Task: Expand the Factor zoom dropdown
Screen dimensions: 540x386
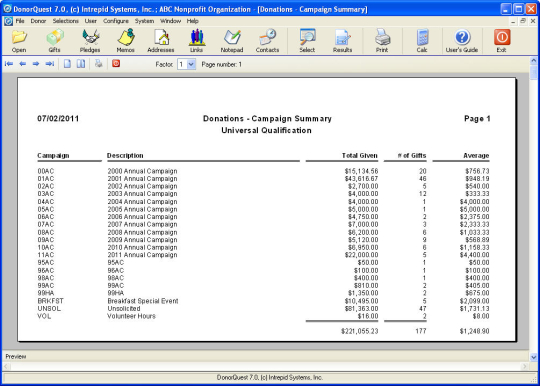Action: point(191,64)
